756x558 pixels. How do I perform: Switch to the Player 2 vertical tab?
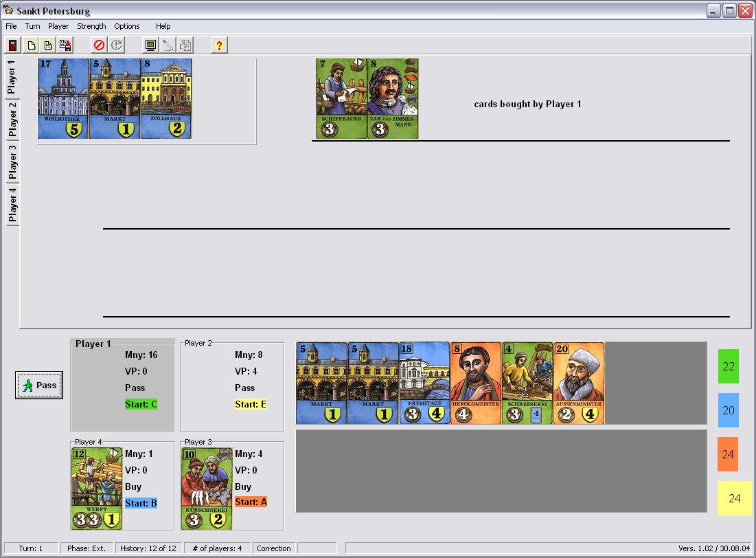point(12,120)
